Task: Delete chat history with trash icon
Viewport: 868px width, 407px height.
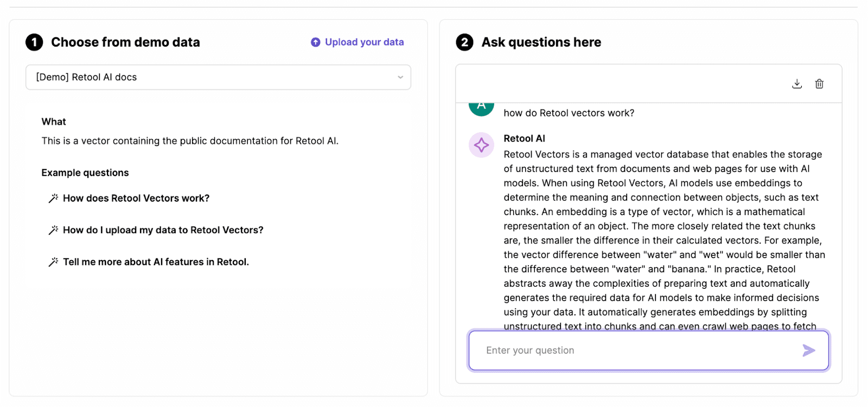Action: 819,83
